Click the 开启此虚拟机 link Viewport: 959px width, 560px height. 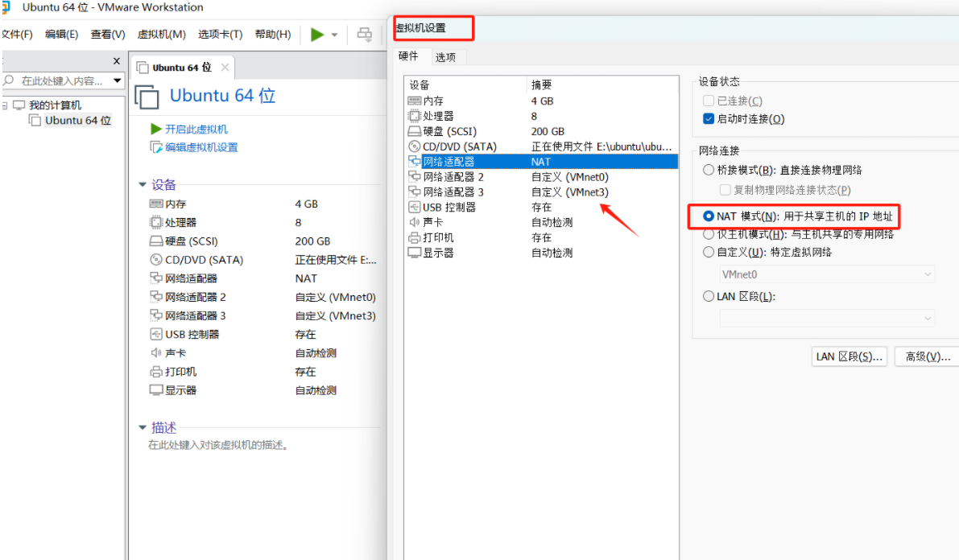click(196, 129)
